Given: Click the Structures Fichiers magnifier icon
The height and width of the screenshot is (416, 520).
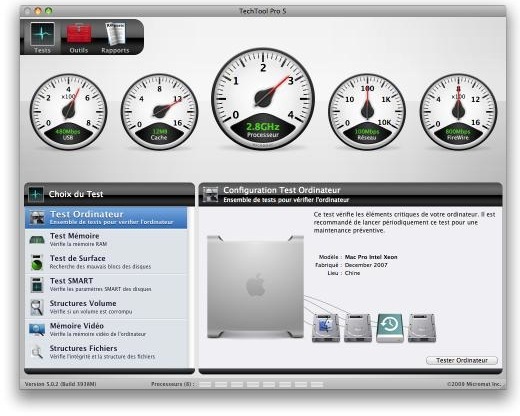Looking at the screenshot, I should (37, 352).
